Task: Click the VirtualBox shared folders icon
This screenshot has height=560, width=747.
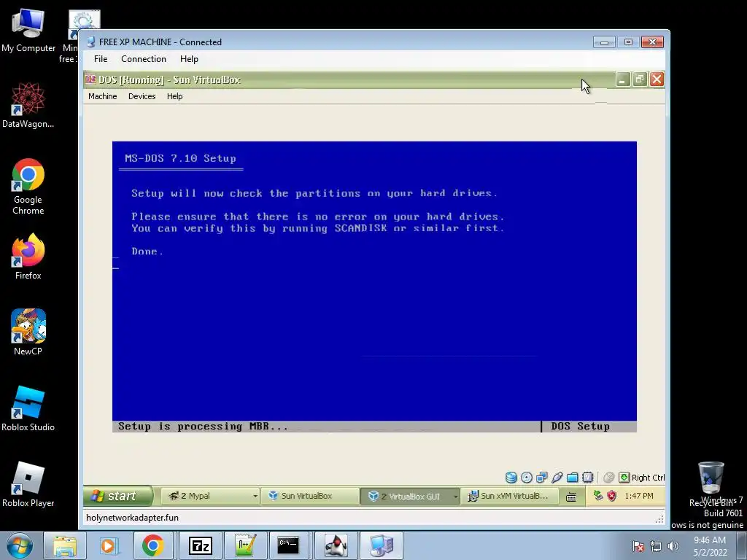Action: pyautogui.click(x=572, y=477)
